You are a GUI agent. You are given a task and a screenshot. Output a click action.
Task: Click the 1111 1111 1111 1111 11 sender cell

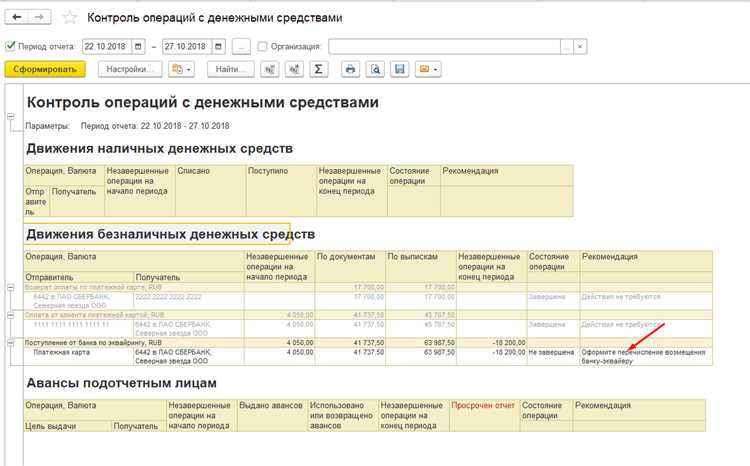click(x=78, y=329)
